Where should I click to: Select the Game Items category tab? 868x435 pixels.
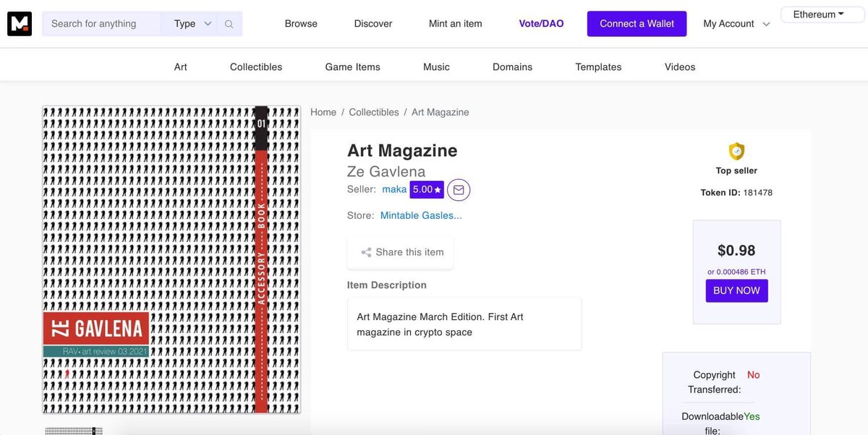point(352,66)
